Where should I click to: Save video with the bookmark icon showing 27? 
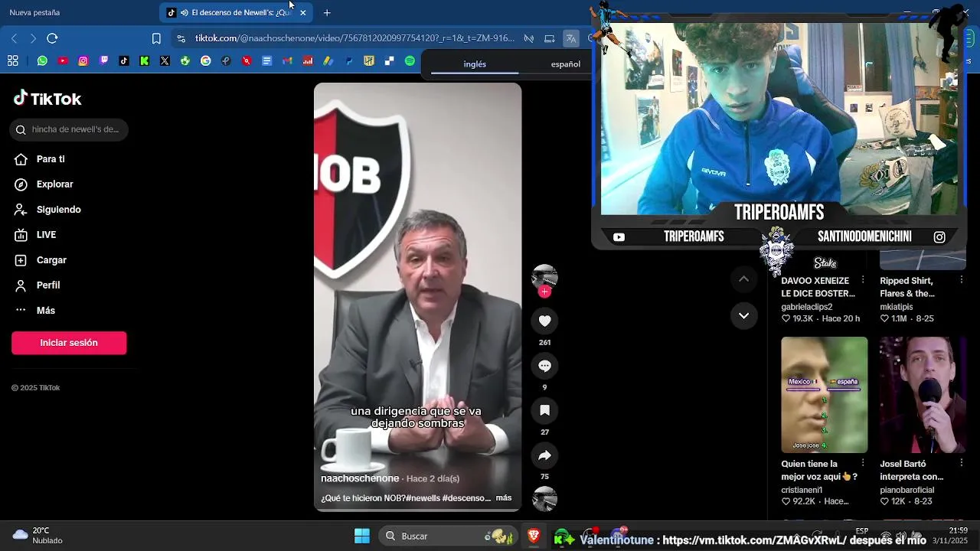click(x=544, y=411)
